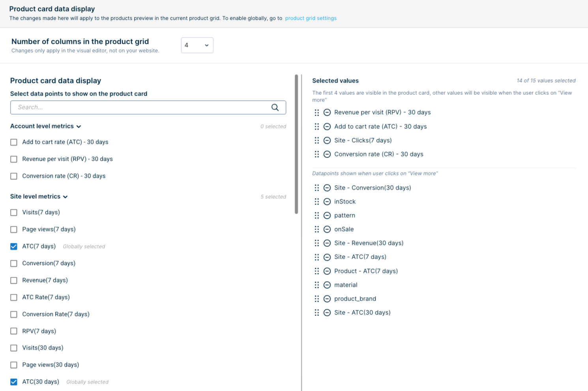Click the drag handle next to material
Image resolution: width=588 pixels, height=391 pixels.
(x=317, y=285)
